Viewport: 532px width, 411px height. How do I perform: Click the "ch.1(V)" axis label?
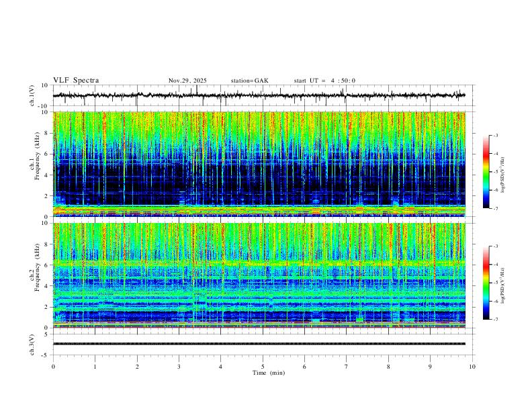coord(32,95)
